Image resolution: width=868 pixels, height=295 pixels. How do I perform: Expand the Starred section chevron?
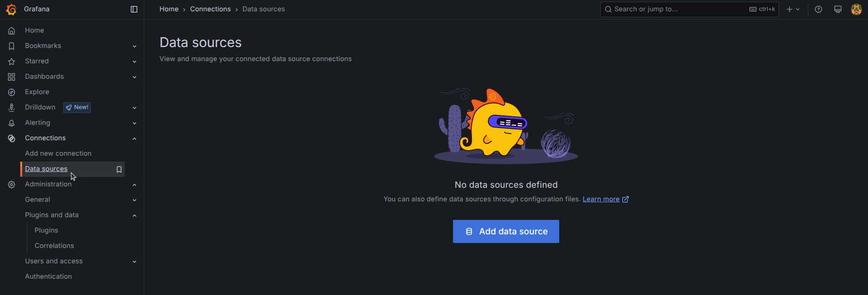click(134, 62)
